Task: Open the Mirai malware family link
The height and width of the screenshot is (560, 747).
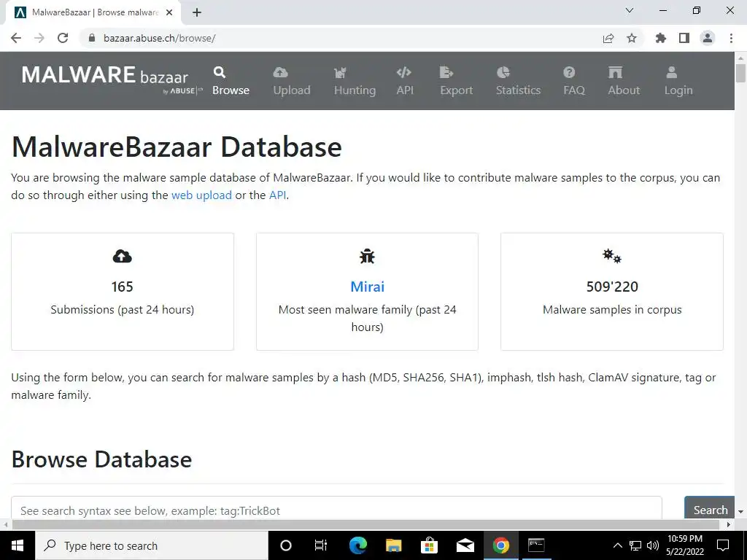Action: (368, 287)
